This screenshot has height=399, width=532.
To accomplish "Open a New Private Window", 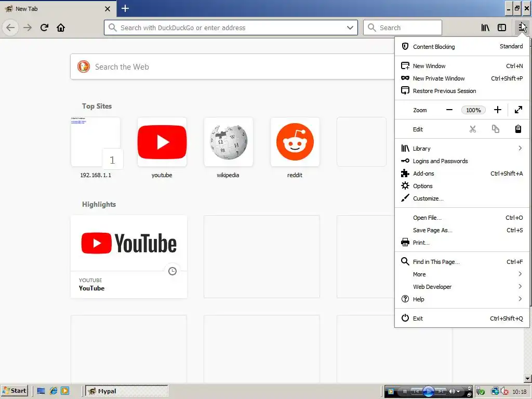I will pos(462,78).
